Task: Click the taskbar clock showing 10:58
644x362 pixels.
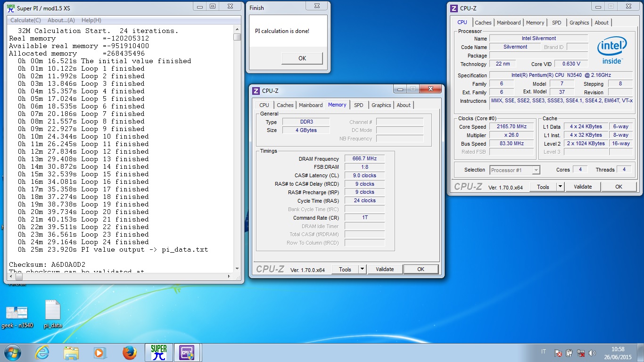Action: [618, 353]
